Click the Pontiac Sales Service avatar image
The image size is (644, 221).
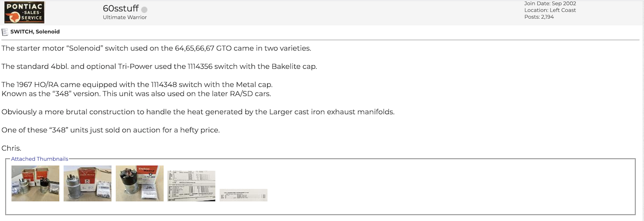tap(24, 13)
